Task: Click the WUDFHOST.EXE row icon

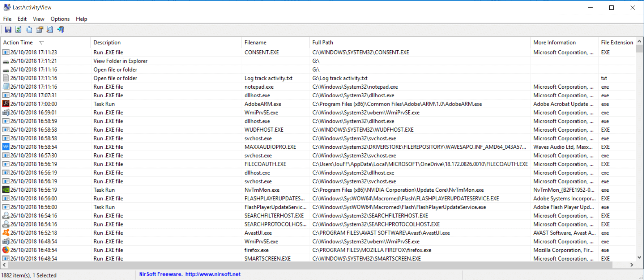Action: click(x=6, y=130)
